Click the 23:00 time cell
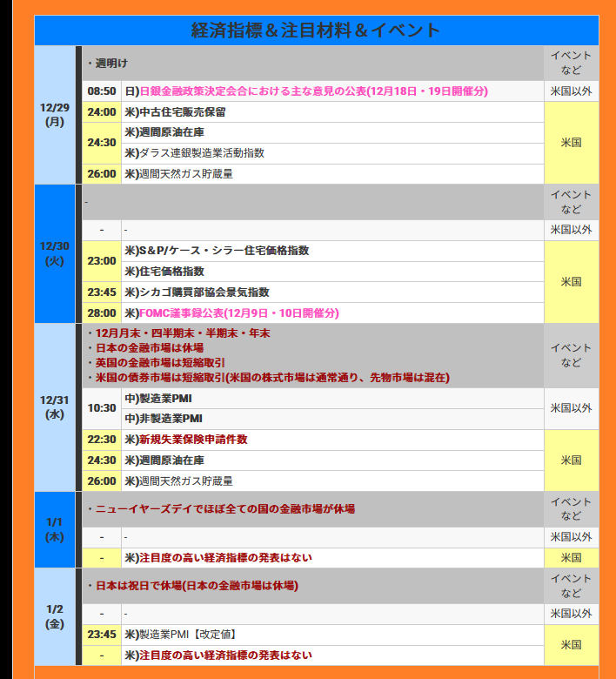 [102, 261]
